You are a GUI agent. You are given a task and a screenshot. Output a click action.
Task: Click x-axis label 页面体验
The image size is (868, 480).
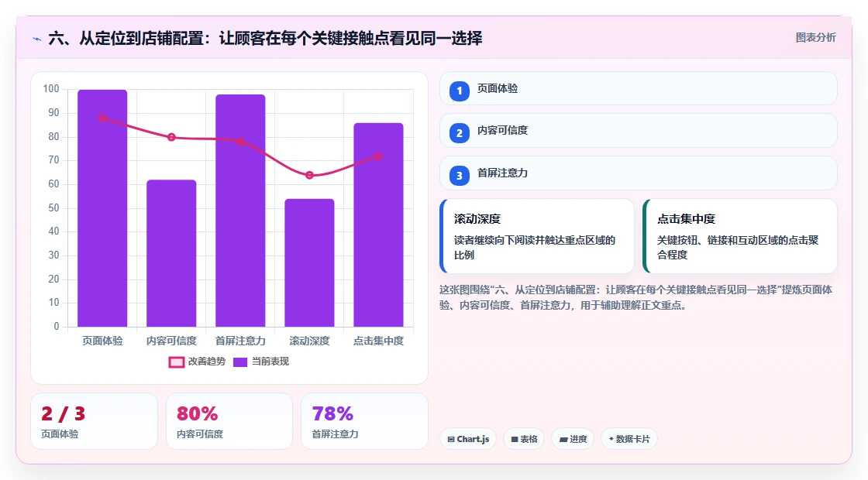(102, 341)
